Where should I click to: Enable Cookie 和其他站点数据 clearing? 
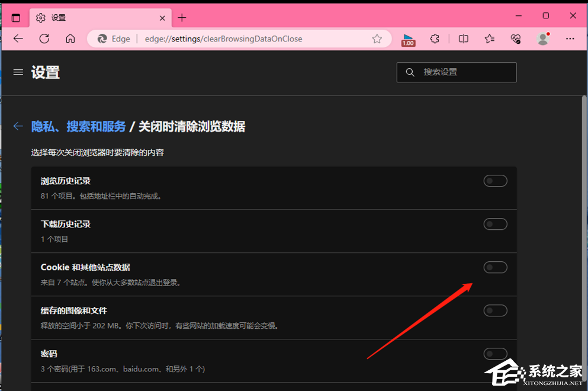click(x=495, y=267)
